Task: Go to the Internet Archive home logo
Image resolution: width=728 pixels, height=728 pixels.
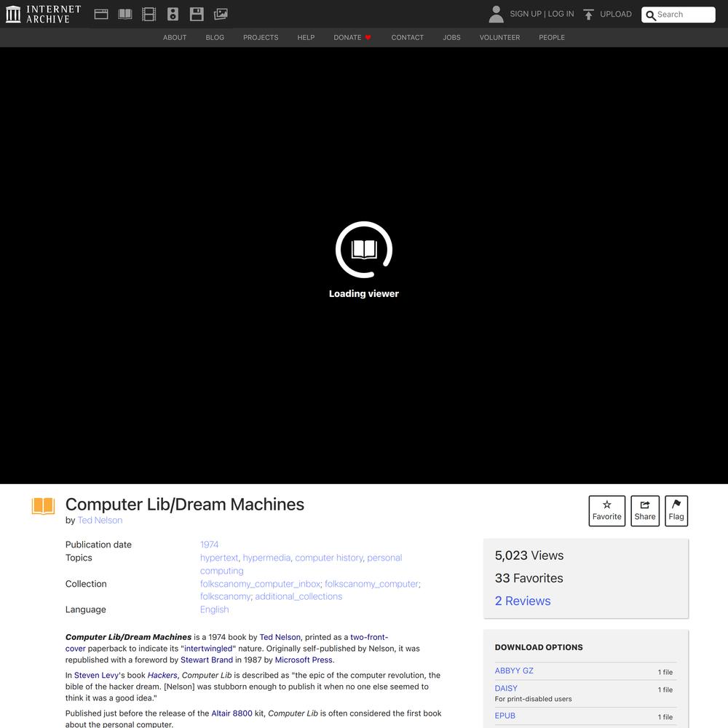Action: click(43, 14)
